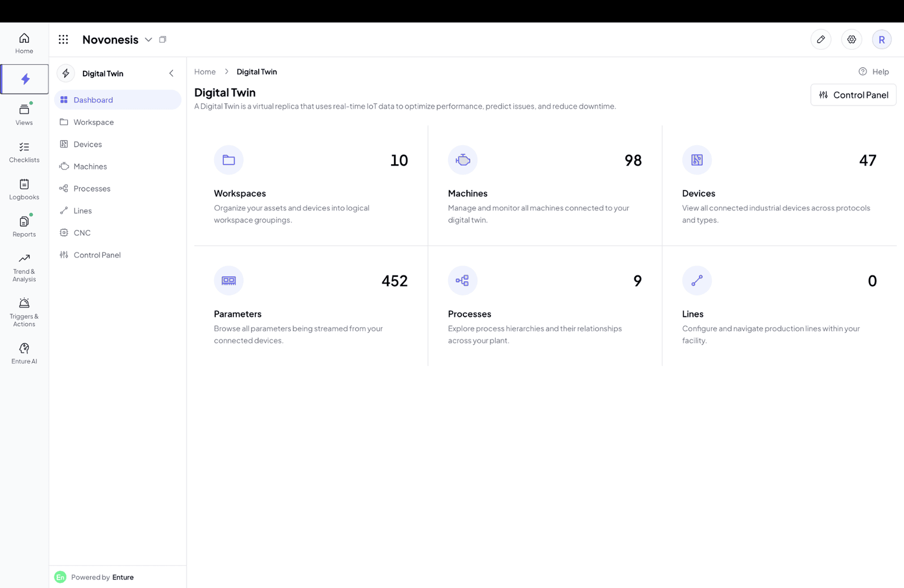Click the Checklists icon in the sidebar
The image size is (904, 588).
pyautogui.click(x=24, y=151)
